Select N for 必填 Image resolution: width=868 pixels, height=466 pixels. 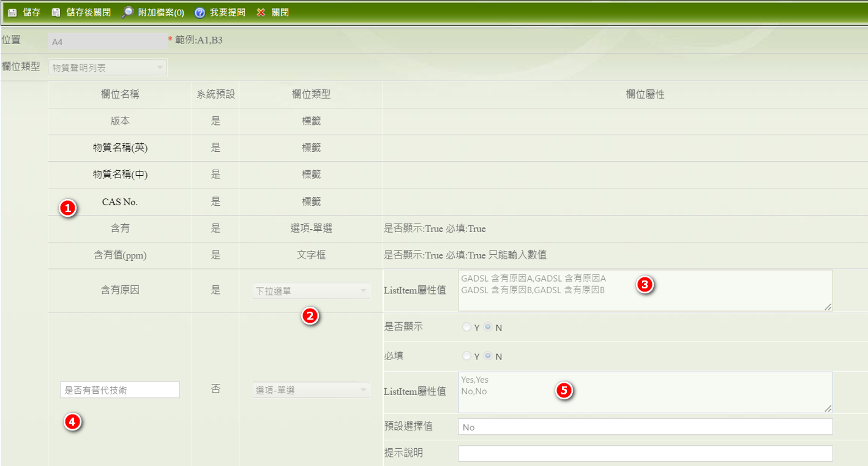pos(488,356)
